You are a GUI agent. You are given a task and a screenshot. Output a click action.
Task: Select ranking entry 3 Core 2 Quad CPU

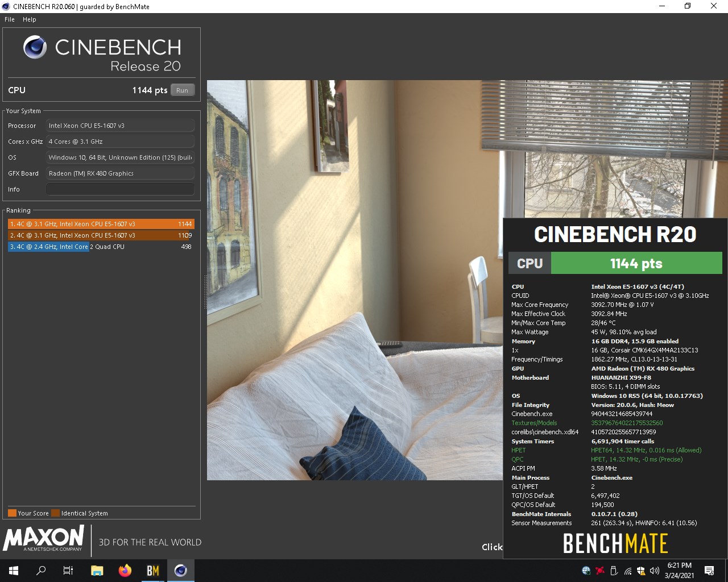click(x=101, y=247)
